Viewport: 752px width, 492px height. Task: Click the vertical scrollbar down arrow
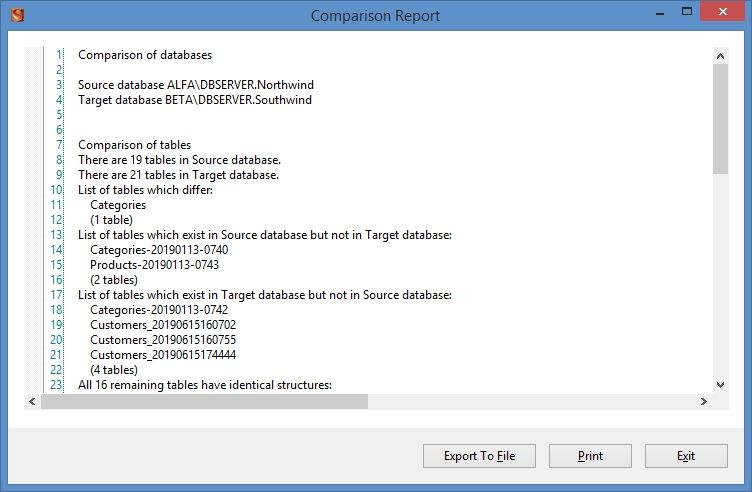(x=720, y=385)
